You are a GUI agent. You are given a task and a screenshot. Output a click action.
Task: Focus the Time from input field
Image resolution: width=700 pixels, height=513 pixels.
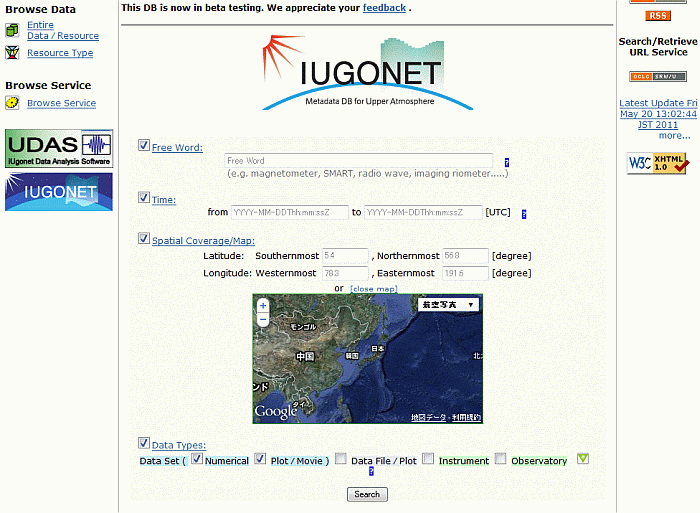(x=290, y=212)
